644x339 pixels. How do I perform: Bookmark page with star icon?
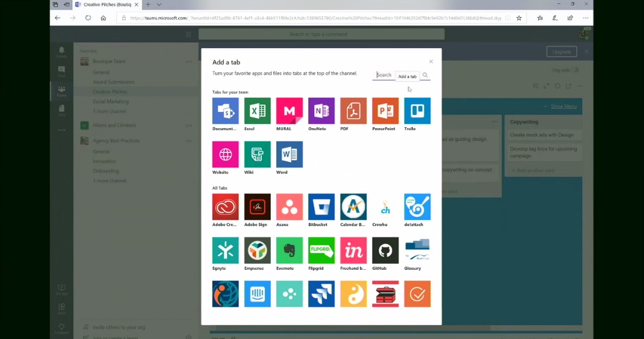[519, 18]
